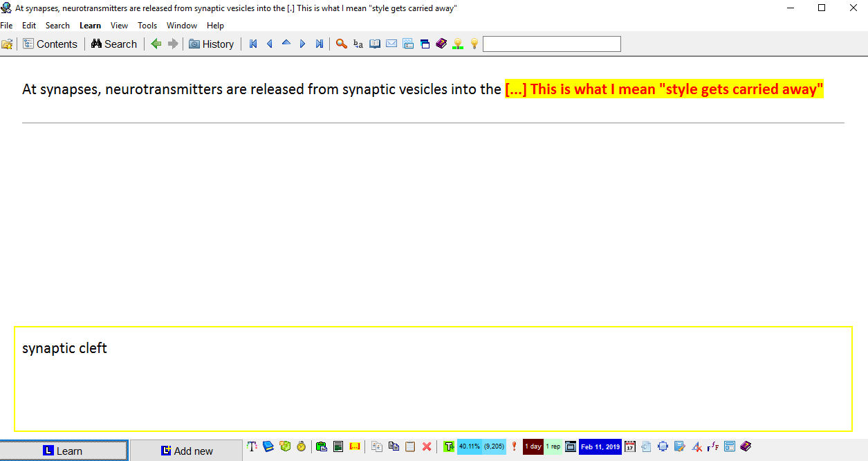The height and width of the screenshot is (461, 868).
Task: Click the envelope mail icon
Action: (391, 44)
